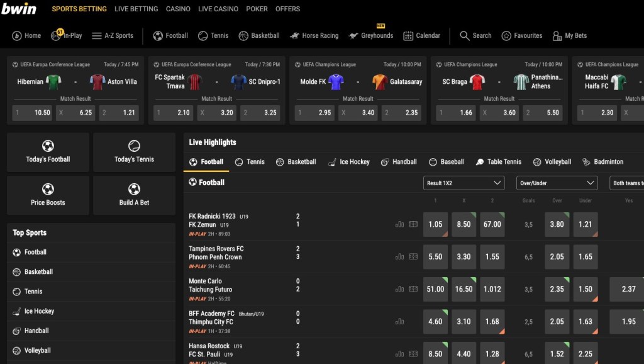Switch to Table Tennis tab
Viewport: 644px width, 364px height.
tap(498, 162)
